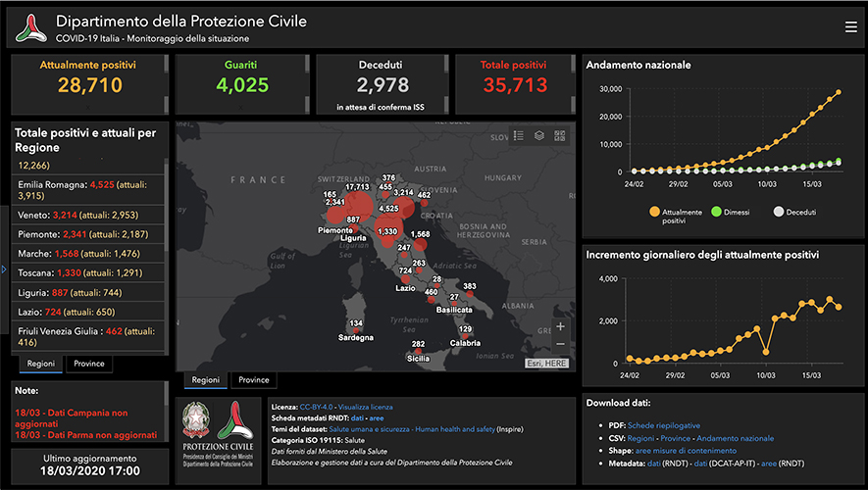Toggle the Deceduti white legend swatch

click(x=779, y=212)
